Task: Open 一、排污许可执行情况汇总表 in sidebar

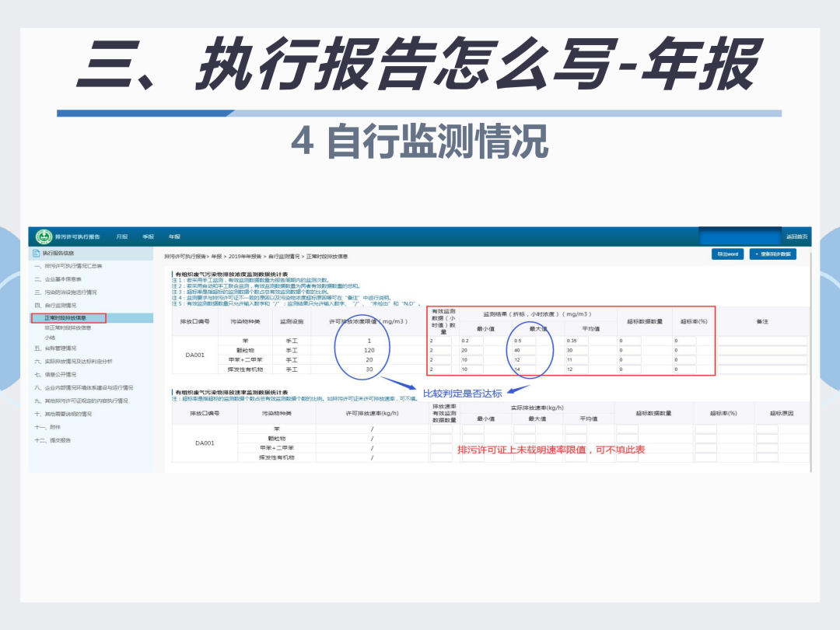Action: click(68, 266)
